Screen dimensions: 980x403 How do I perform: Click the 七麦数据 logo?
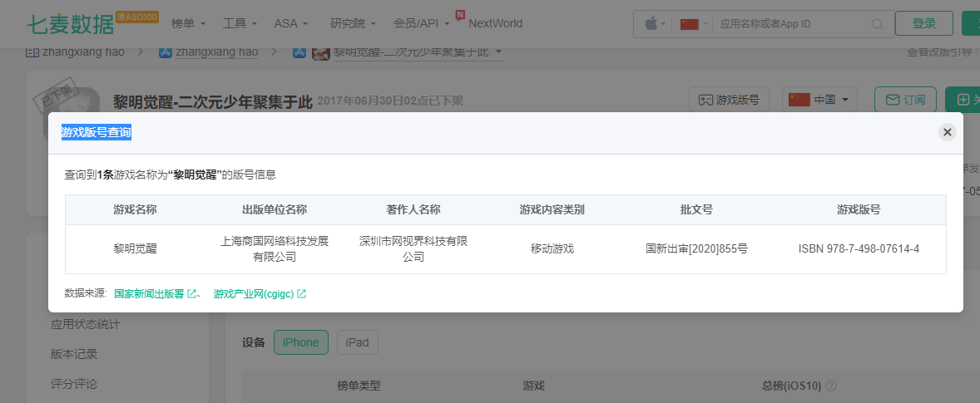click(71, 24)
